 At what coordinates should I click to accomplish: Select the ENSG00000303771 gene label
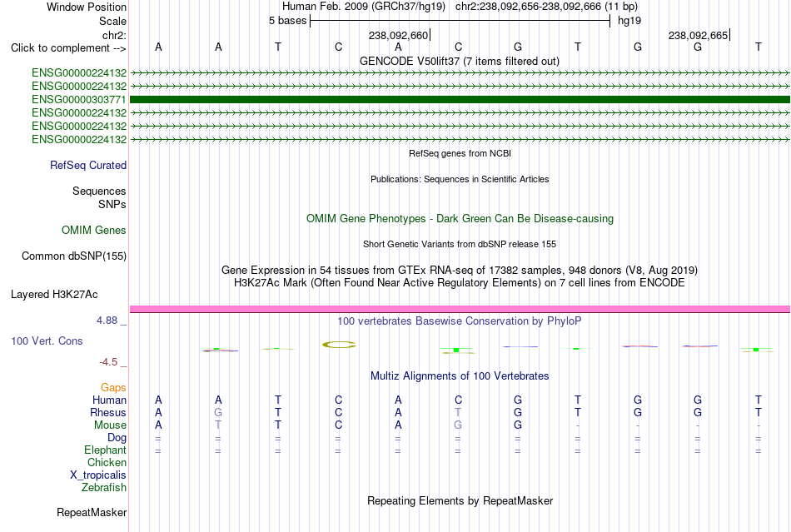79,99
